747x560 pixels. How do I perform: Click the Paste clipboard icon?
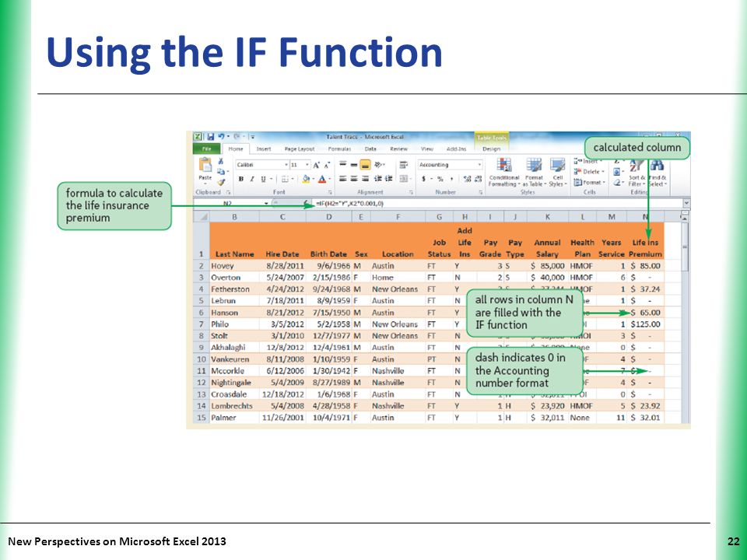[x=205, y=166]
